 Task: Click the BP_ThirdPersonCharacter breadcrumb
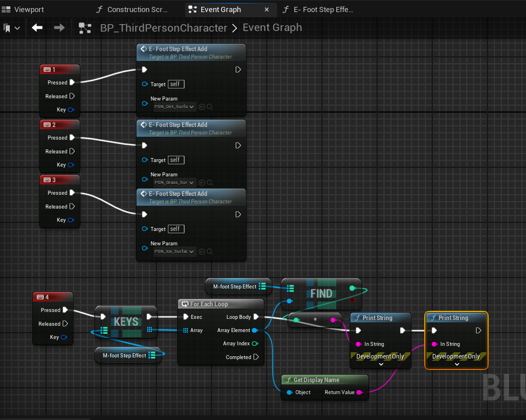[x=164, y=28]
